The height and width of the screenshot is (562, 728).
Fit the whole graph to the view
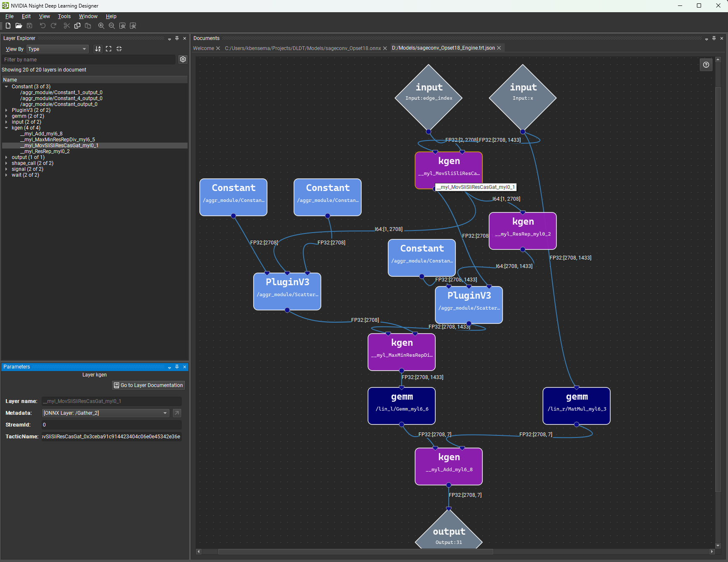pos(122,26)
